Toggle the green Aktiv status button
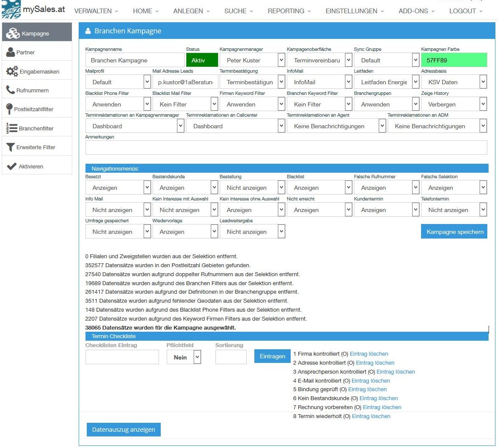Image resolution: width=498 pixels, height=448 pixels. coord(202,60)
